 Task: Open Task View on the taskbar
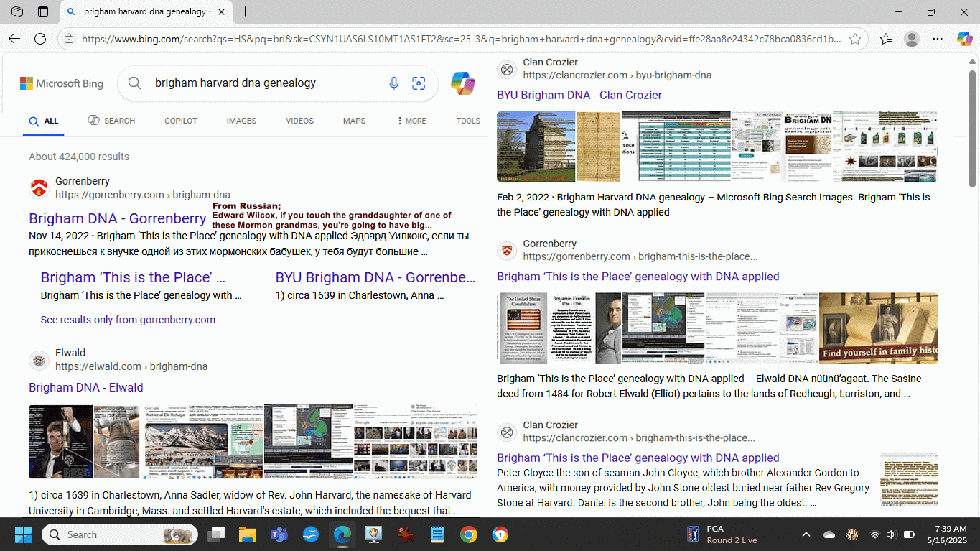215,534
